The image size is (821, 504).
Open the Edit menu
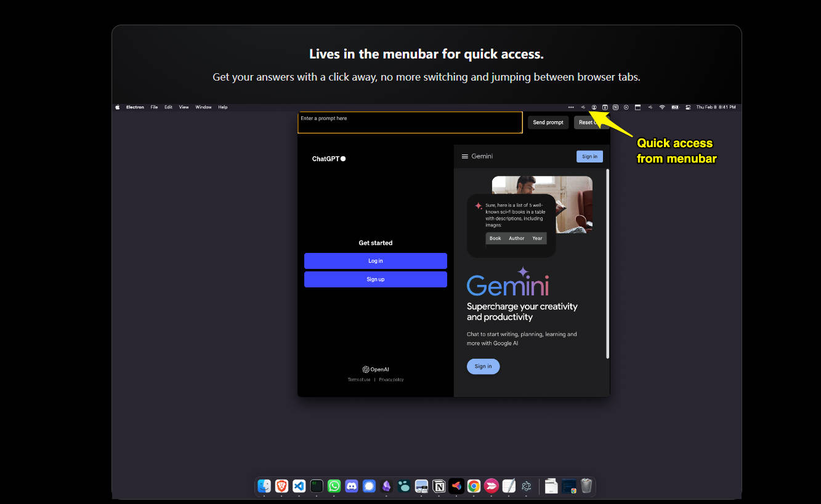[x=168, y=107]
